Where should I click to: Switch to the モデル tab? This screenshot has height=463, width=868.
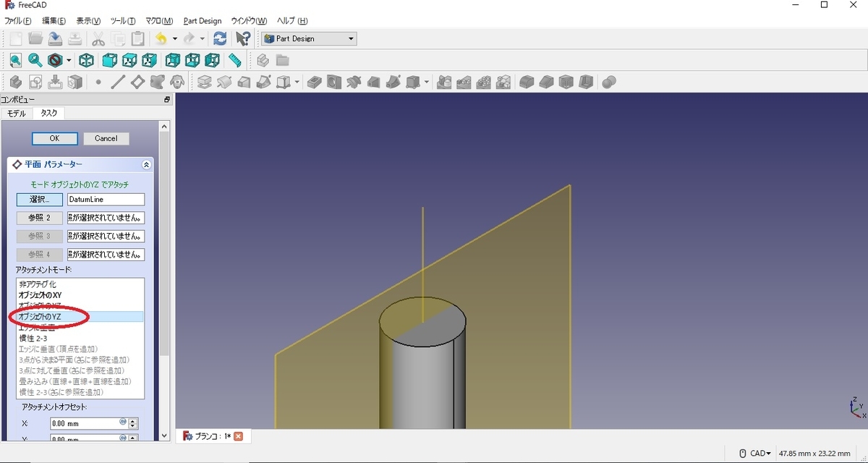pyautogui.click(x=17, y=114)
